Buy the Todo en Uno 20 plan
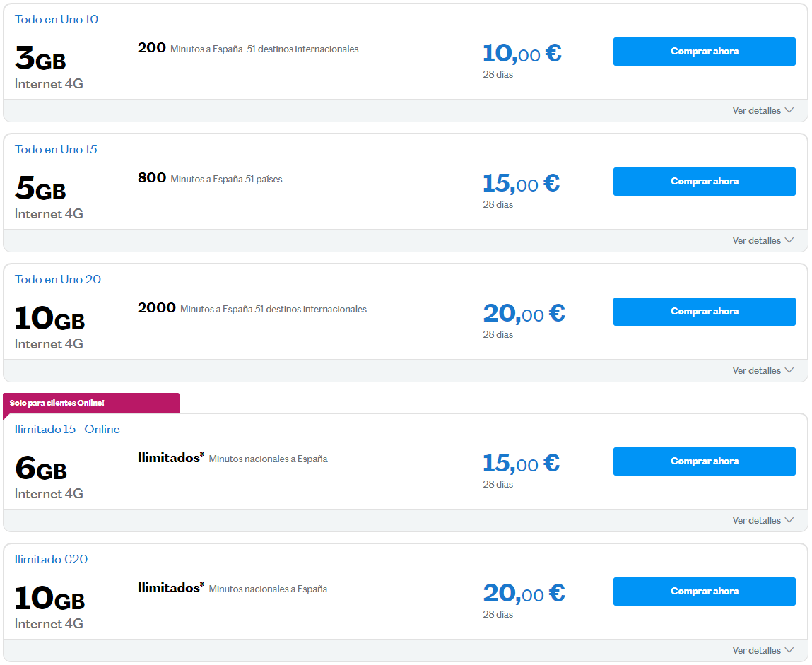 (x=704, y=312)
